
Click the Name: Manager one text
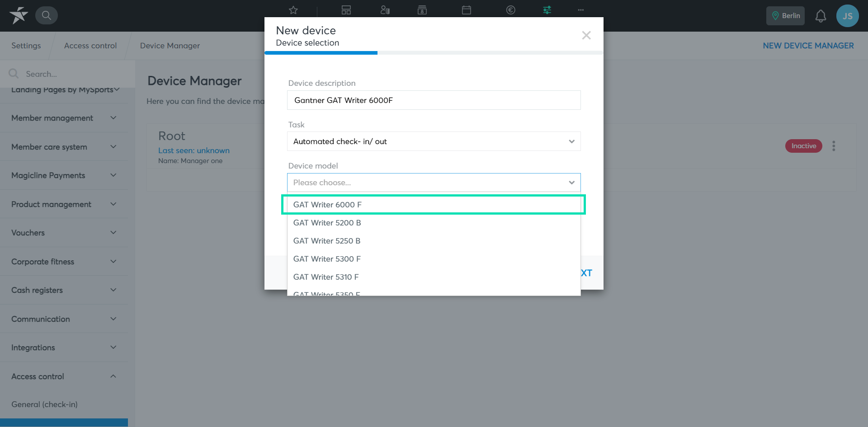pos(190,161)
